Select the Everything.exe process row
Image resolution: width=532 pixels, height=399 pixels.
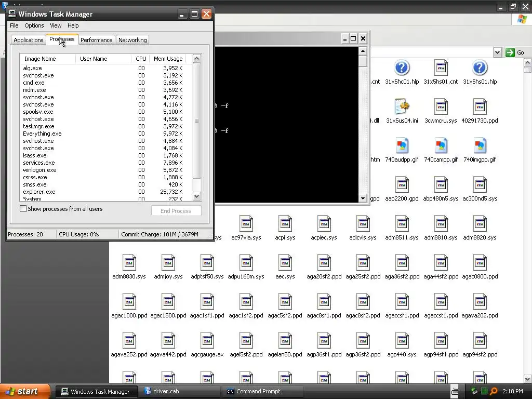click(x=106, y=134)
